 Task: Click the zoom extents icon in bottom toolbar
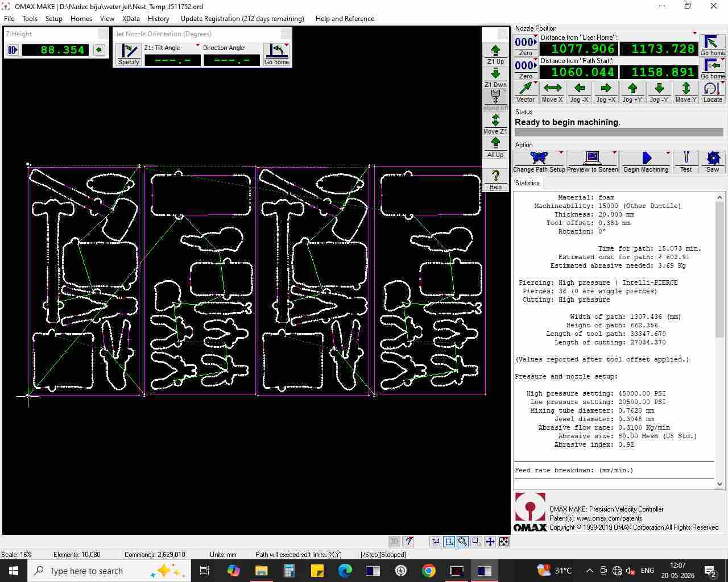[x=504, y=542]
